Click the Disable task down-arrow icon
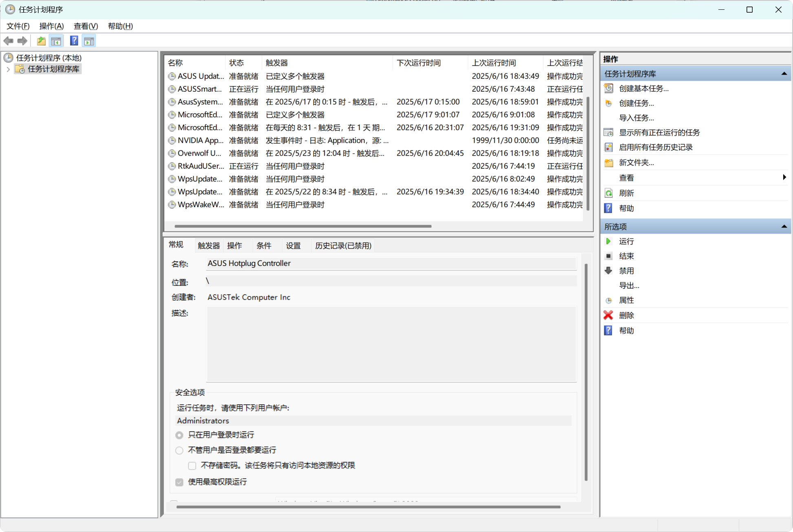The image size is (793, 532). pos(608,271)
